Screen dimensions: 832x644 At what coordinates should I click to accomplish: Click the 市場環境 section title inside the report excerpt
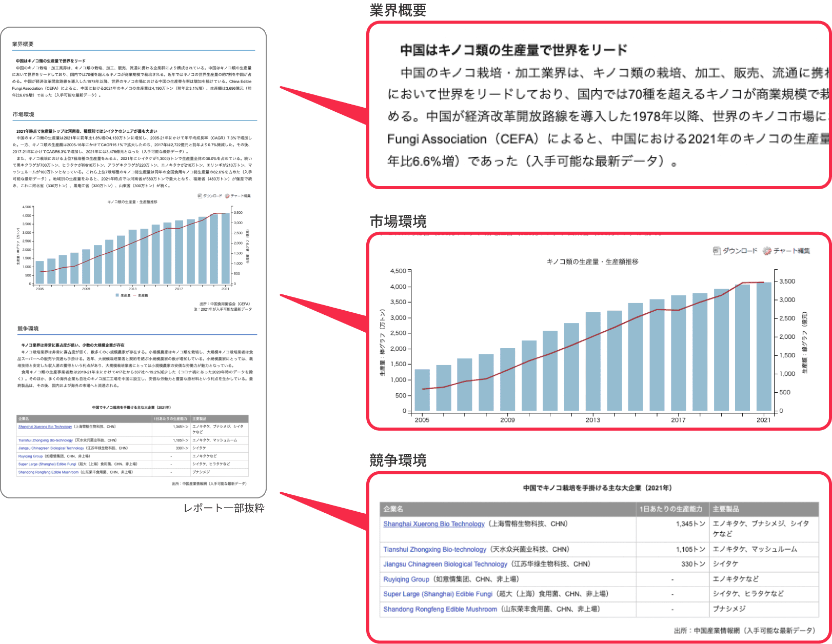click(23, 114)
